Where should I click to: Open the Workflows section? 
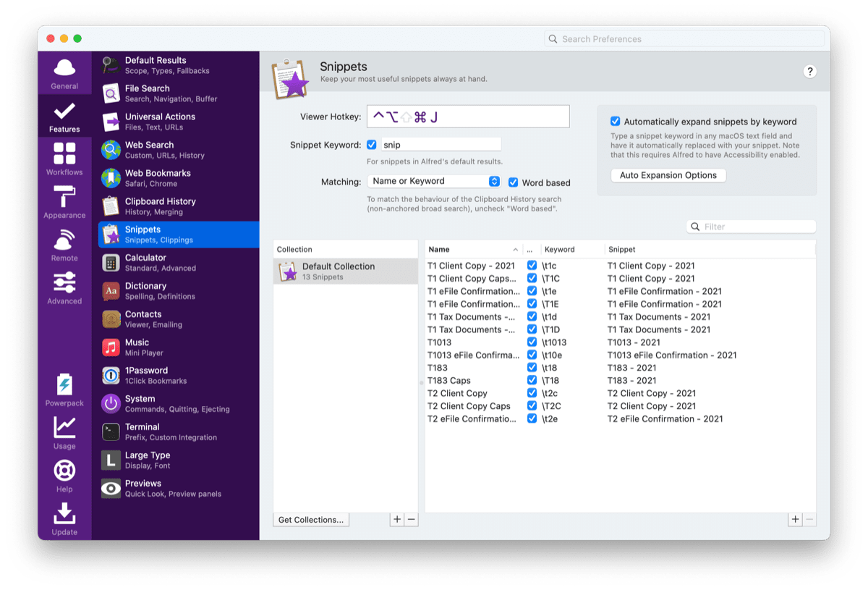tap(64, 159)
